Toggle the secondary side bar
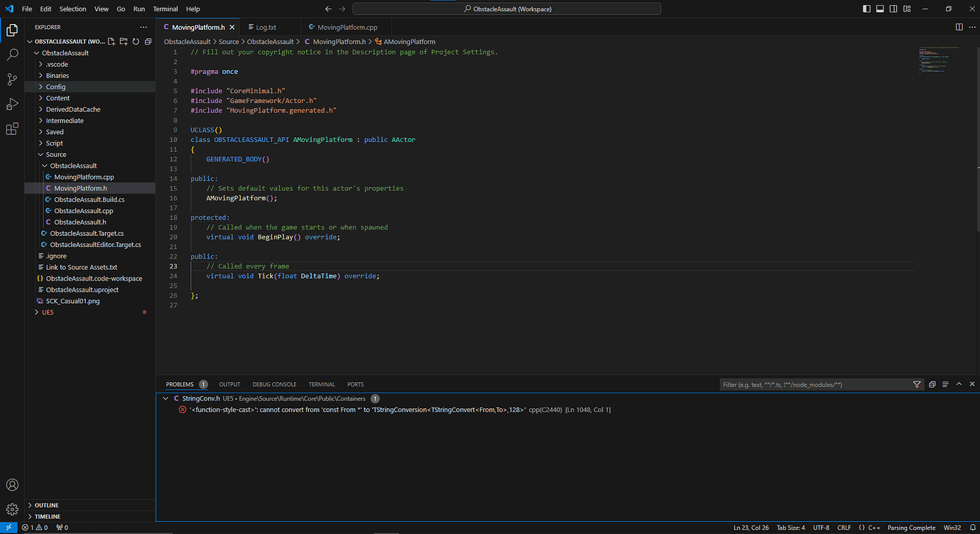This screenshot has height=534, width=980. tap(893, 9)
